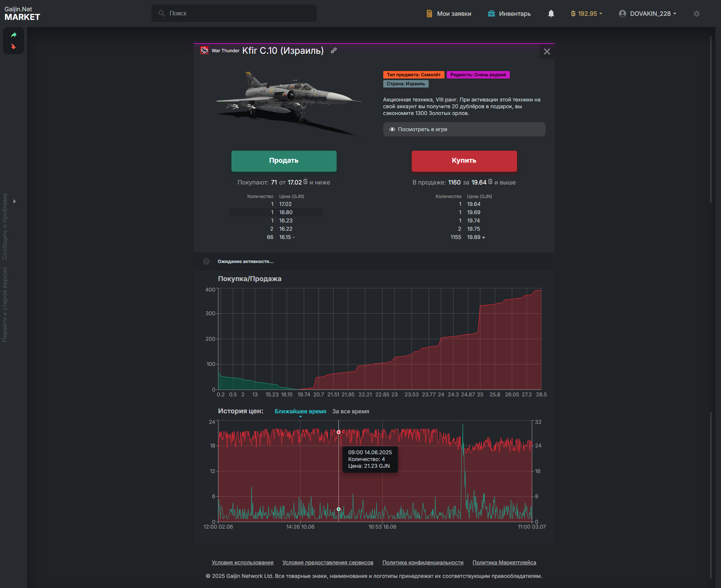This screenshot has height=588, width=721.
Task: Click the price history marker at 21.23 GJN
Action: pyautogui.click(x=339, y=432)
